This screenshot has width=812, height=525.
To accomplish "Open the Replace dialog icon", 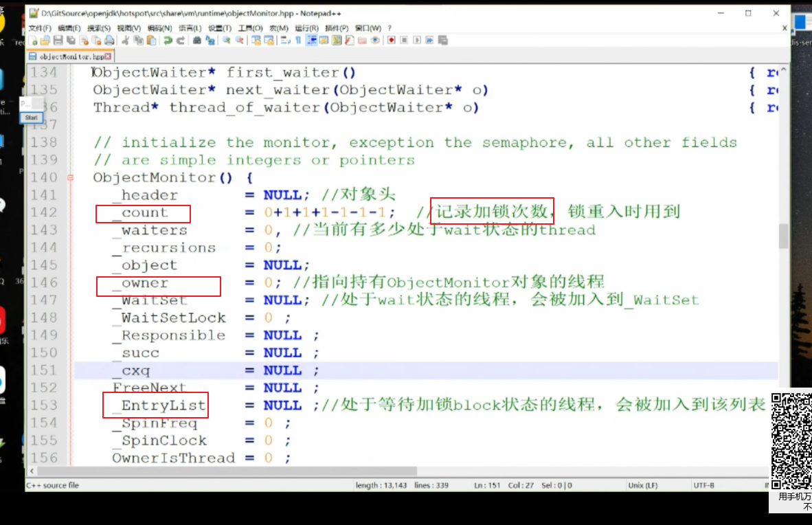I will pos(210,41).
